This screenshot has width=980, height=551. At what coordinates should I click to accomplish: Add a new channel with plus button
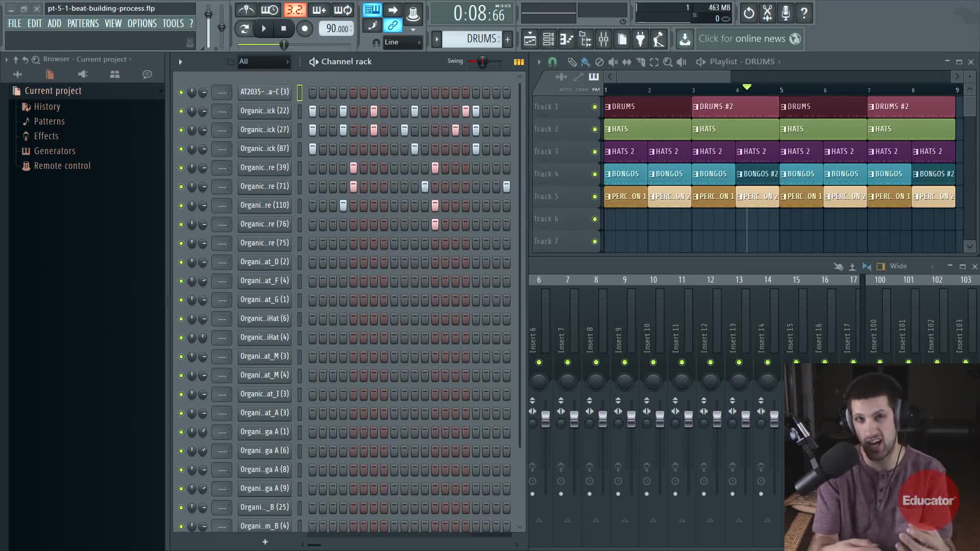coord(265,542)
